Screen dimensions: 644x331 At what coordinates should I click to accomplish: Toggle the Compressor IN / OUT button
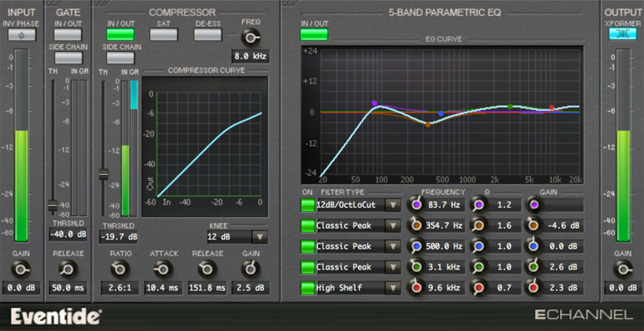(x=120, y=34)
